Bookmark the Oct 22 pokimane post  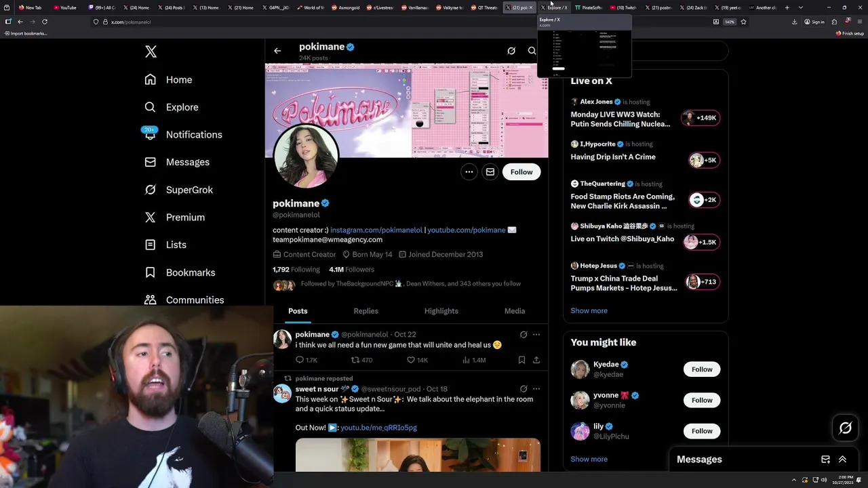coord(521,360)
